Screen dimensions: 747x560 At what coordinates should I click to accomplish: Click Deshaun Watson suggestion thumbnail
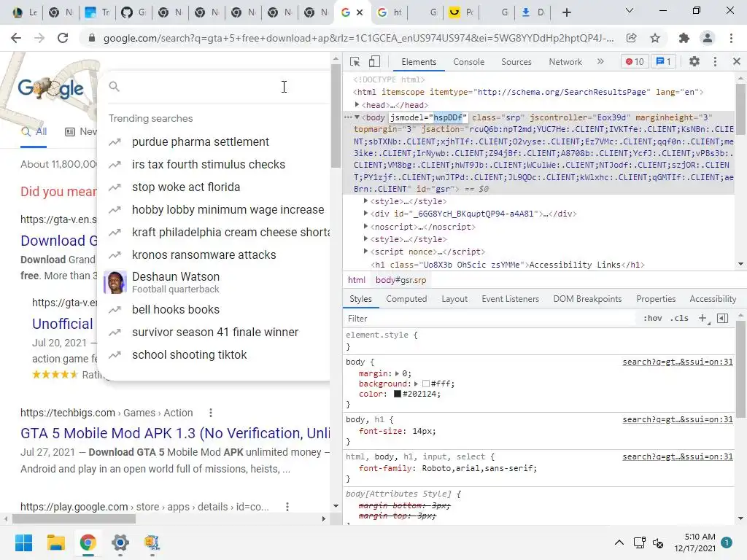click(x=115, y=282)
